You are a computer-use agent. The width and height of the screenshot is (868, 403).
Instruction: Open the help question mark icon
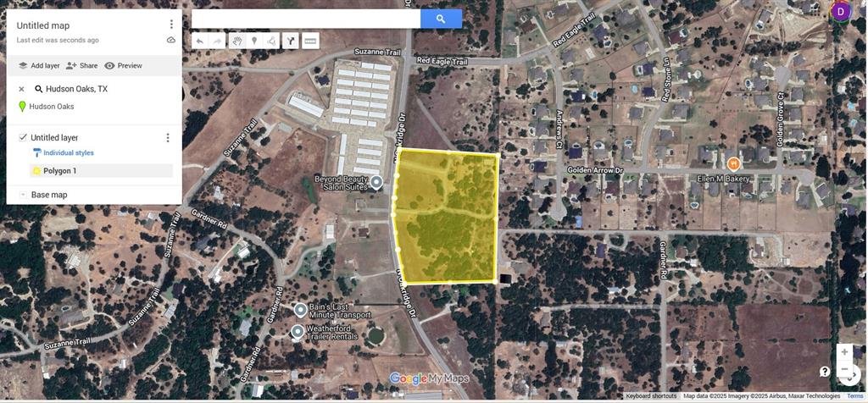824,372
